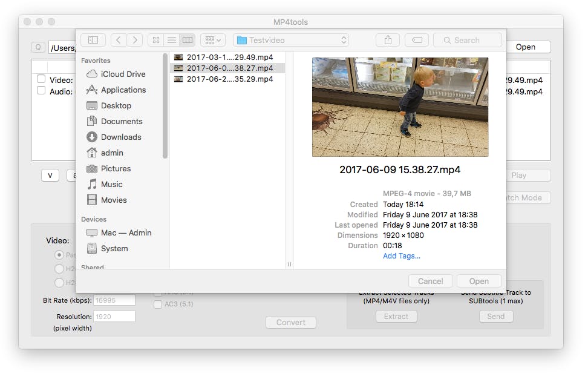588x382 pixels.
Task: Open the Testvideo folder dropdown
Action: pos(292,40)
